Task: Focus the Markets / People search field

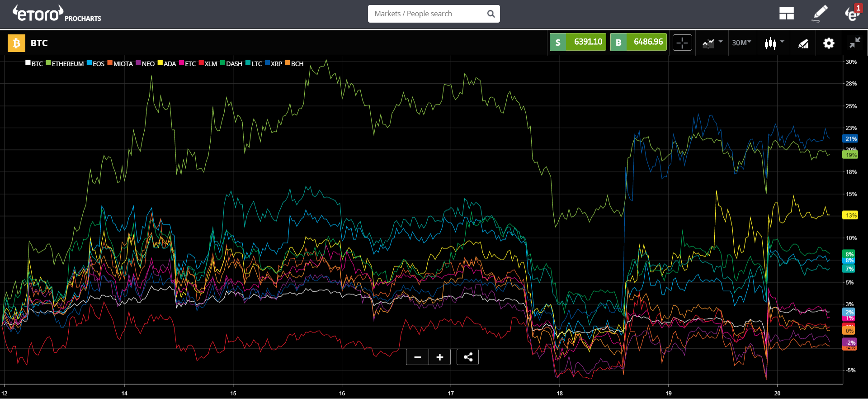Action: 428,14
